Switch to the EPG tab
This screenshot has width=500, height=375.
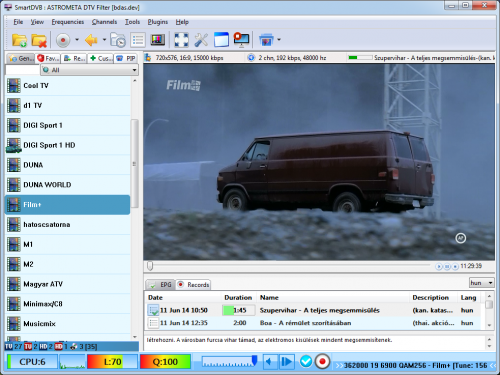160,285
